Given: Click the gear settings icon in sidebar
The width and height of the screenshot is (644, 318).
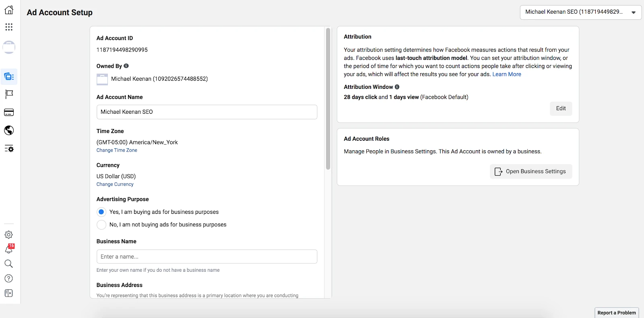Looking at the screenshot, I should pos(9,235).
